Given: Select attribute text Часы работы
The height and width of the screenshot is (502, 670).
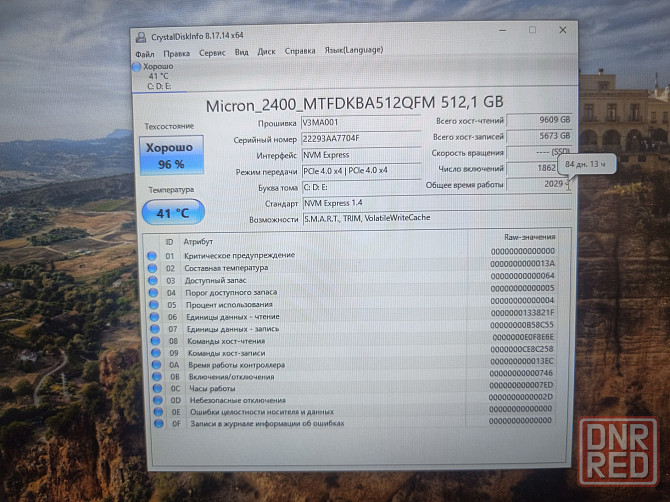Looking at the screenshot, I should coord(212,388).
